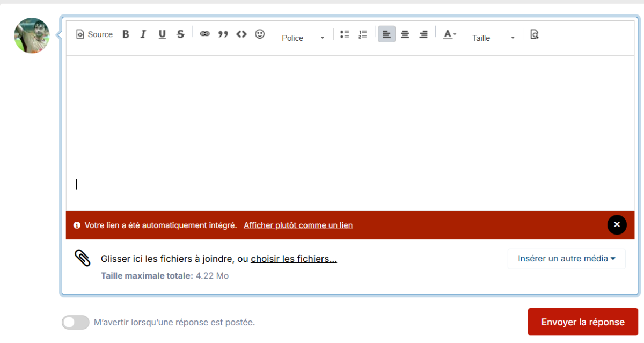The height and width of the screenshot is (343, 644).
Task: Insert a quote block
Action: coord(223,34)
